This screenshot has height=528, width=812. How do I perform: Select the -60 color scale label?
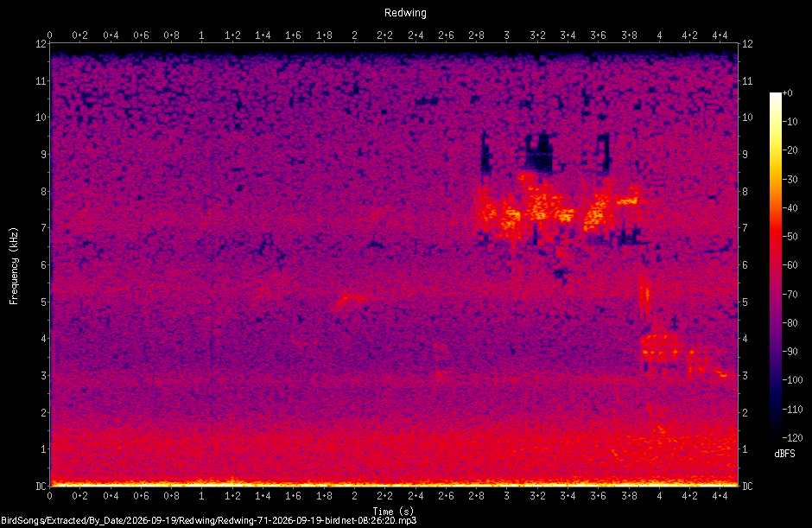pyautogui.click(x=790, y=264)
